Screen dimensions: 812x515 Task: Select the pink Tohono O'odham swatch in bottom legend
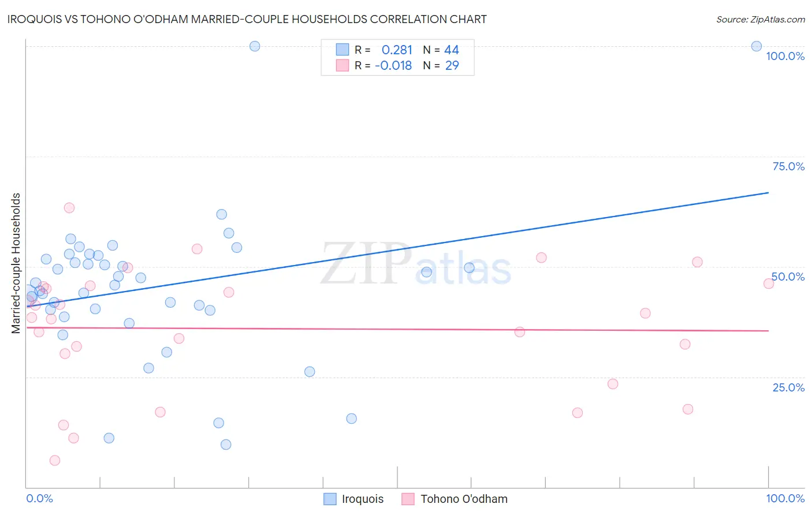tap(408, 499)
